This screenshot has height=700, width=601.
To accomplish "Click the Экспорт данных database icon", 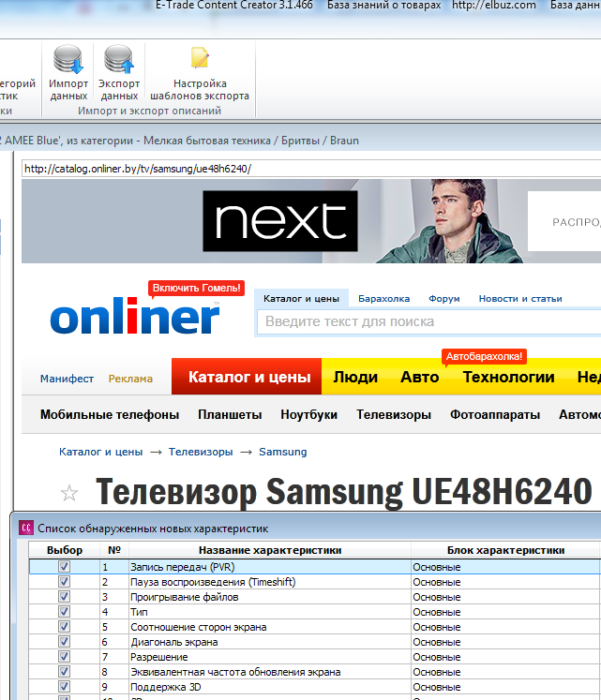I will [119, 59].
